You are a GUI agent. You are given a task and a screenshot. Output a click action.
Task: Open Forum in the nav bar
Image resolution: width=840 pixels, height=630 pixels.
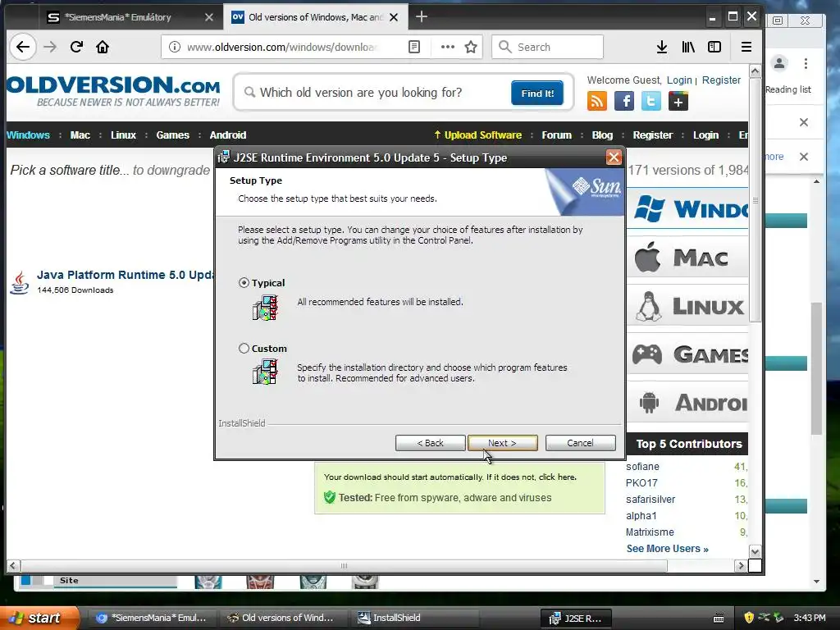[x=556, y=135]
